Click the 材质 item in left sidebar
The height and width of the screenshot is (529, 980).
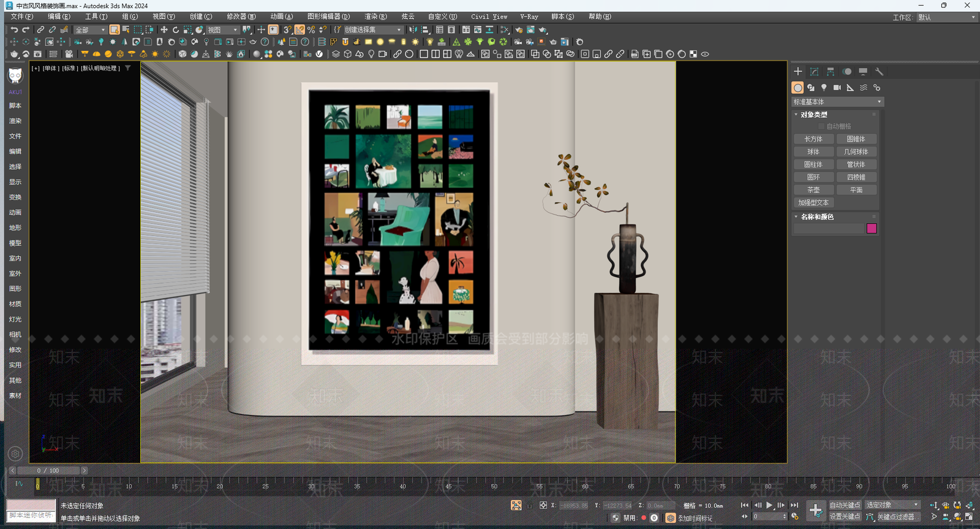tap(15, 304)
